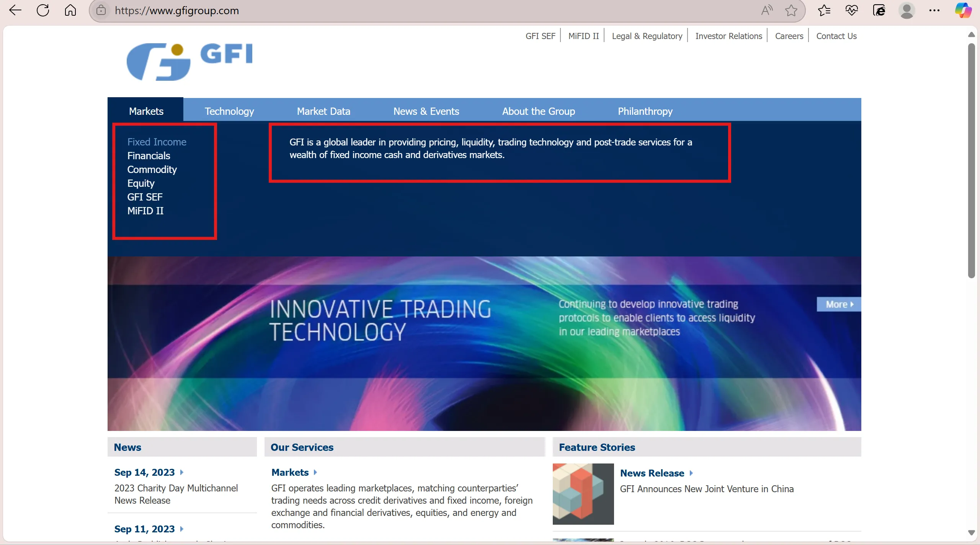Click the More button on banner
980x545 pixels.
(x=839, y=304)
